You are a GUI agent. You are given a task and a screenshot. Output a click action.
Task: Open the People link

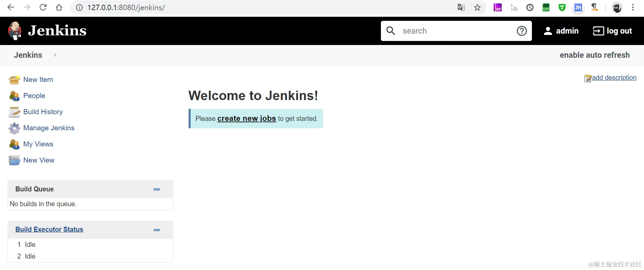(34, 96)
